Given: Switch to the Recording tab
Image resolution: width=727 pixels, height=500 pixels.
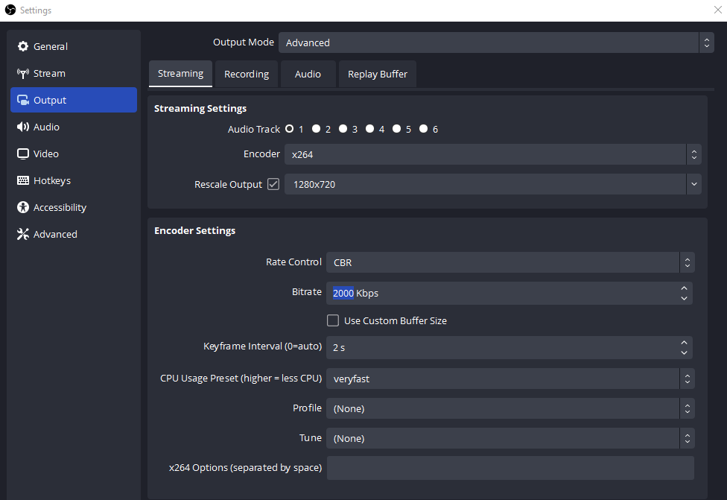Looking at the screenshot, I should tap(246, 74).
